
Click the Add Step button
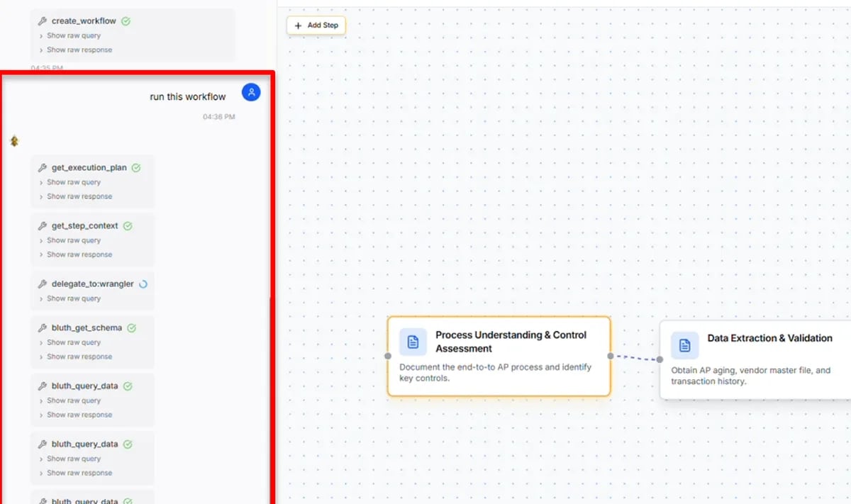(x=316, y=25)
